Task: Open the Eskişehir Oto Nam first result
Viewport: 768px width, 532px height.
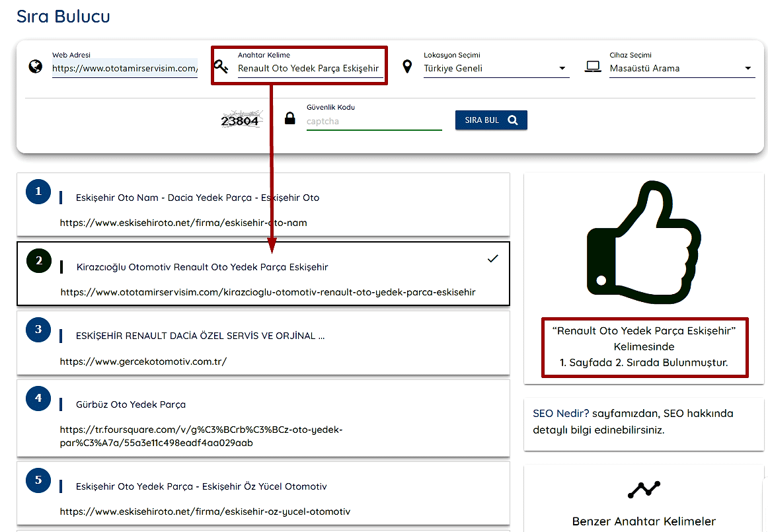Action: coord(198,198)
